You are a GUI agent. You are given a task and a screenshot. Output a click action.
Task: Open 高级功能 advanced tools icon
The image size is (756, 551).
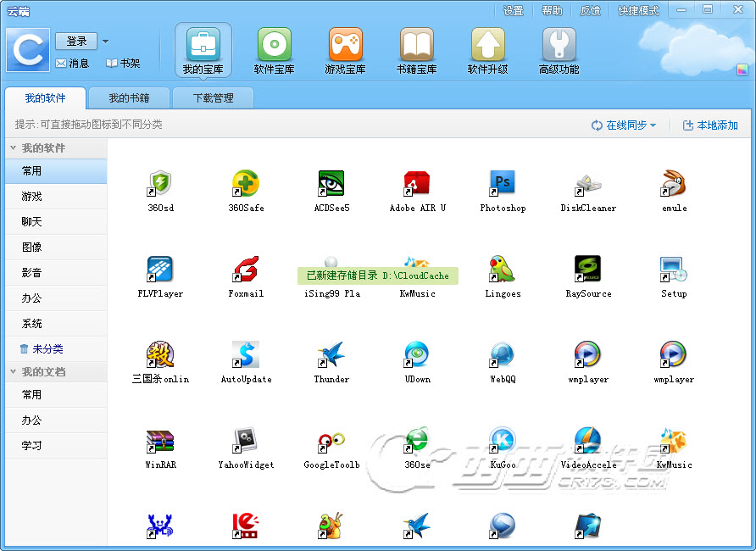[559, 46]
